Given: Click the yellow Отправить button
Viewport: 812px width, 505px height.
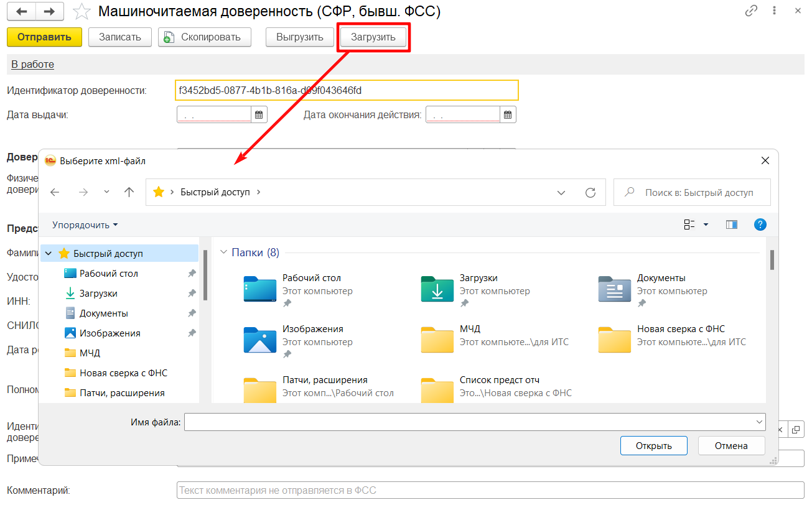Looking at the screenshot, I should (44, 37).
